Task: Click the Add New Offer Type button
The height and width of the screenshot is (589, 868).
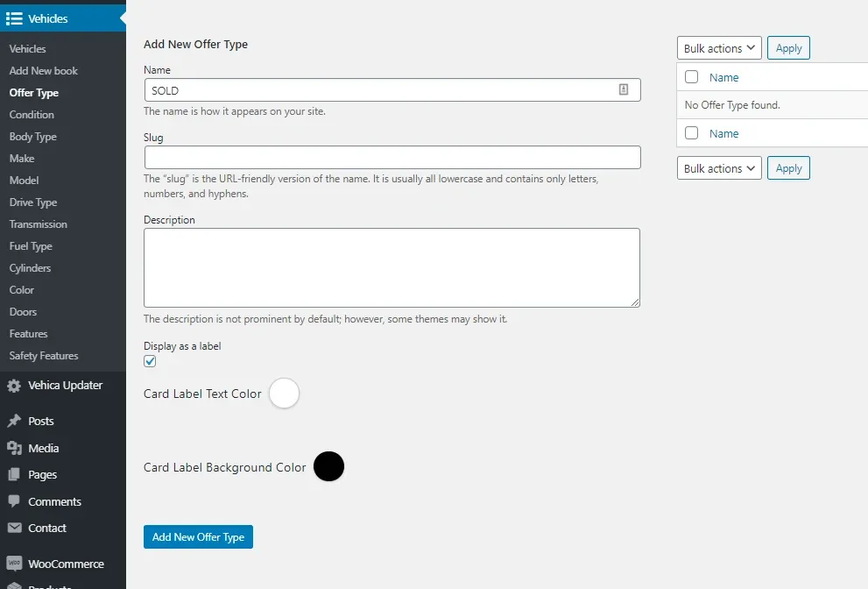Action: (x=198, y=537)
